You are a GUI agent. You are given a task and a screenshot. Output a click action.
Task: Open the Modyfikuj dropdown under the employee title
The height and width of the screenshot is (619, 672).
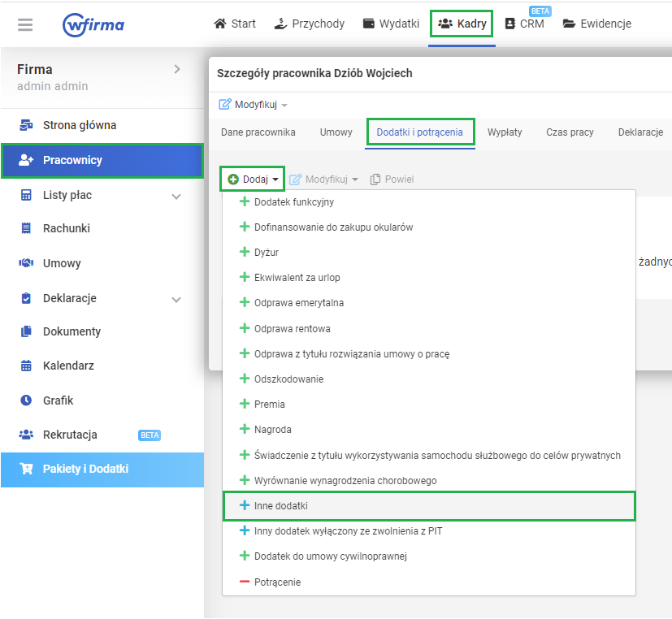(254, 105)
